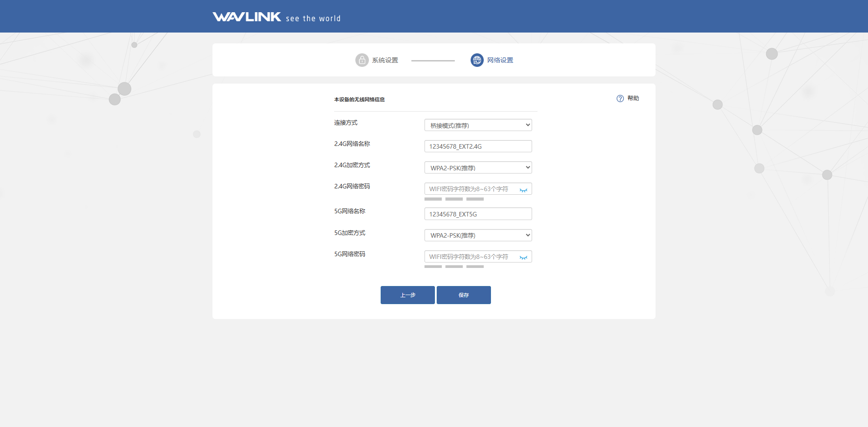Click the 2.4G网络名称 input field
868x427 pixels.
(x=478, y=146)
